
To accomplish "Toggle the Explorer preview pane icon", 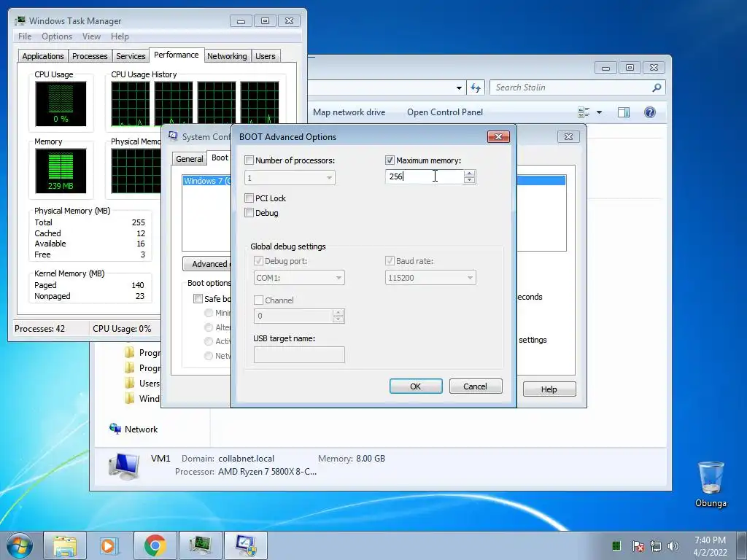I will [x=623, y=112].
